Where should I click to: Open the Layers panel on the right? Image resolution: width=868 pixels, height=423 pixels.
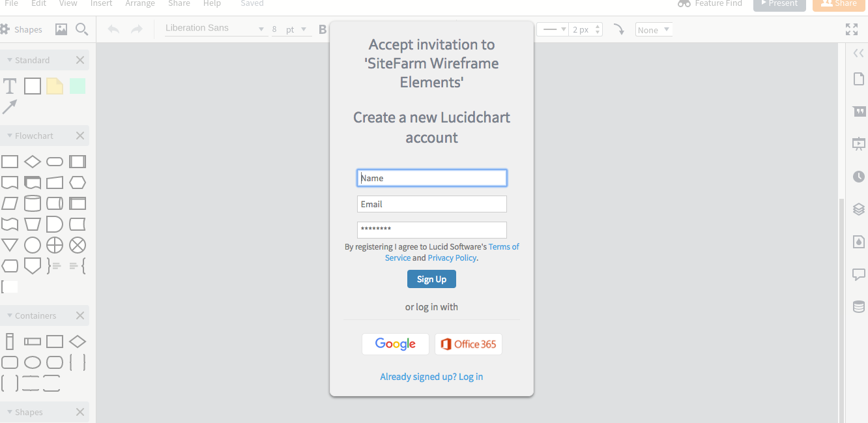[x=858, y=209]
